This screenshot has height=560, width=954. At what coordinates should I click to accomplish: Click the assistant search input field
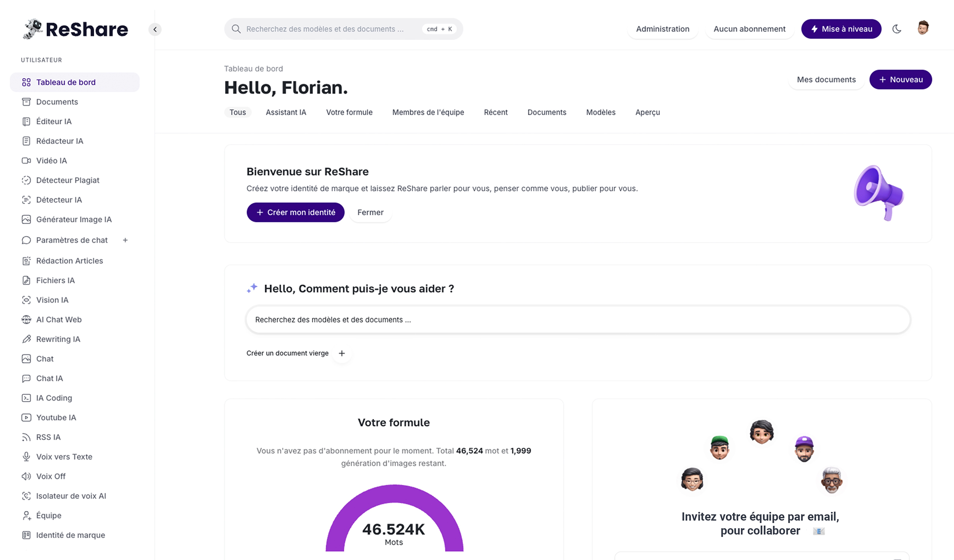(578, 320)
